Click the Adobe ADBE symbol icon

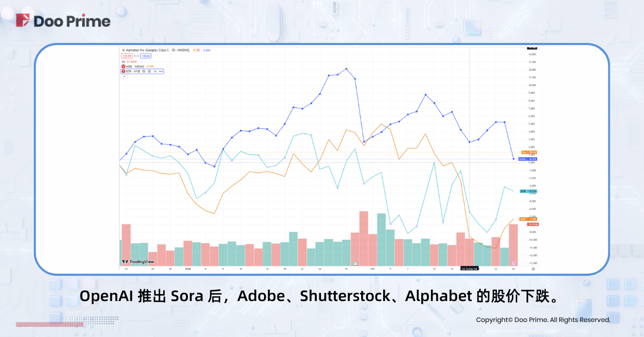pyautogui.click(x=124, y=66)
